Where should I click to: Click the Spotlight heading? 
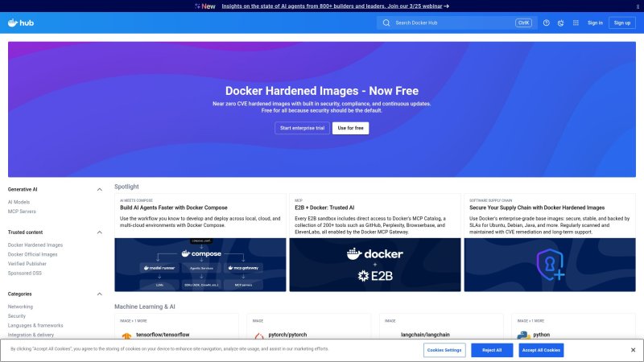[x=126, y=187]
